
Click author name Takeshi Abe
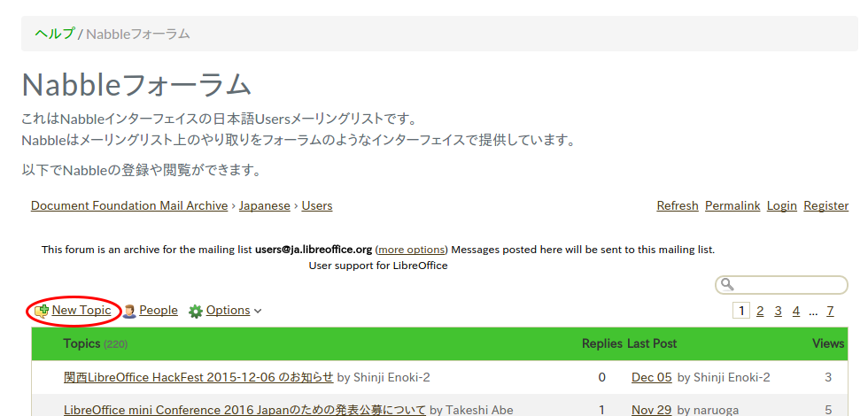478,410
